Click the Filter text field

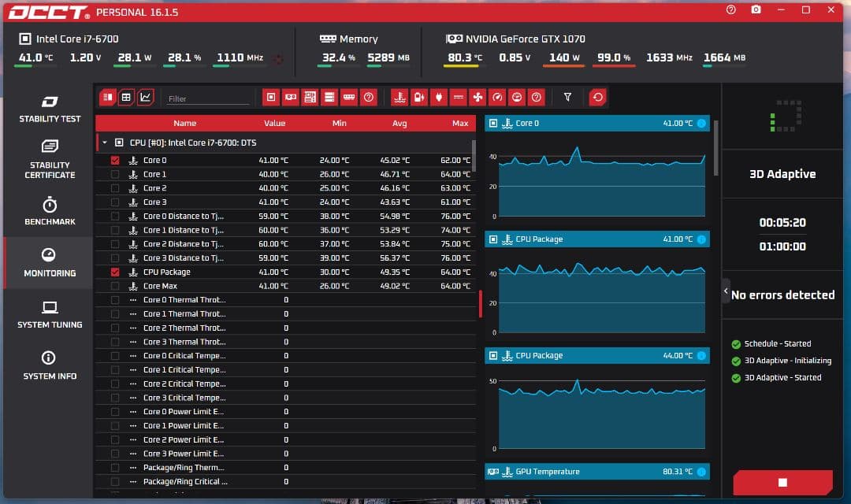(208, 98)
